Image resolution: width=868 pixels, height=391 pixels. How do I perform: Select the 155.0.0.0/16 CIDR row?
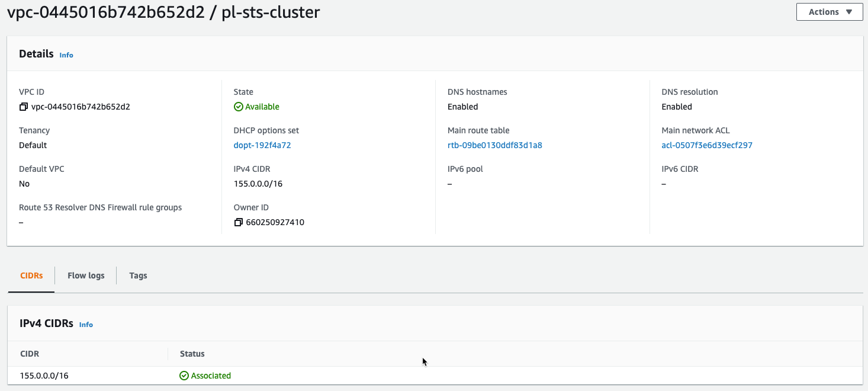pos(43,375)
